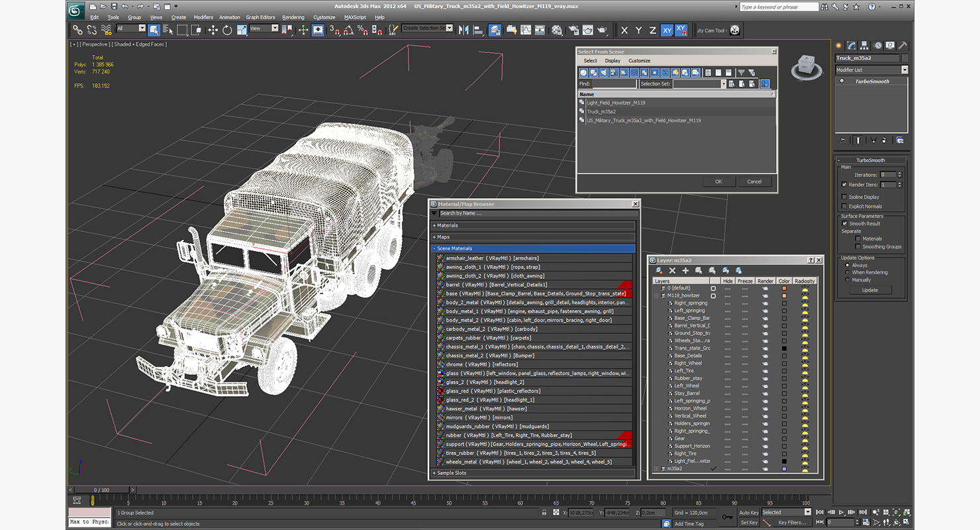Restrict transform to X axis

[624, 30]
